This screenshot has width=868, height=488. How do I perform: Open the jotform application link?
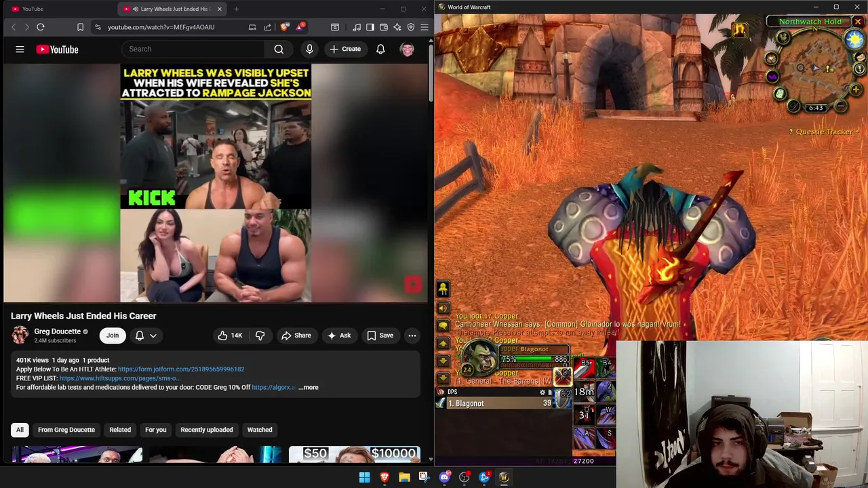pos(181,369)
